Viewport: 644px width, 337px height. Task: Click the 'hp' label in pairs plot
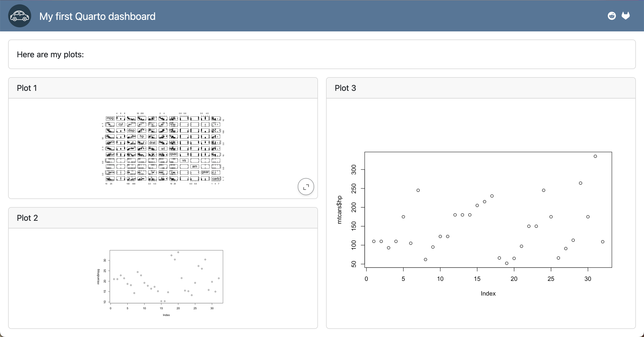142,136
